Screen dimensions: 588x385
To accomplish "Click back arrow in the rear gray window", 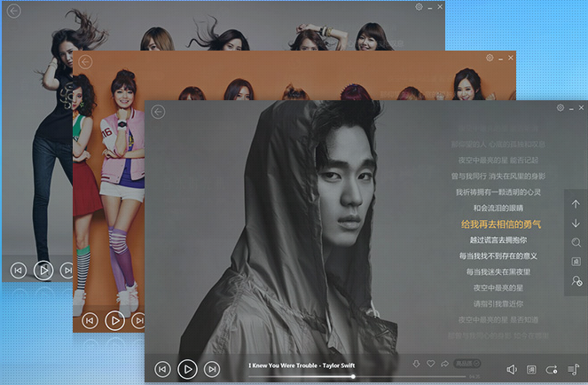I will (x=14, y=11).
